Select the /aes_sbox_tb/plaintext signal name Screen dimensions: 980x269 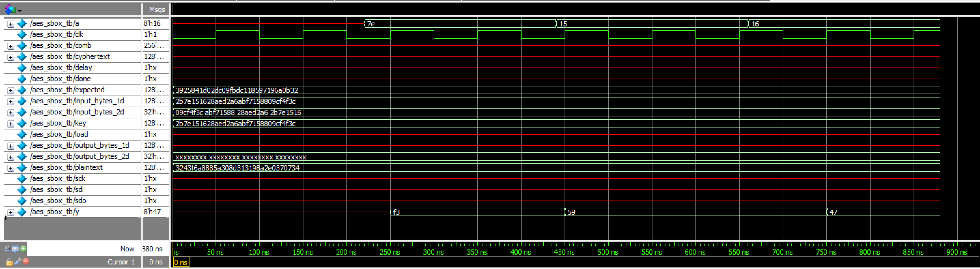point(66,168)
